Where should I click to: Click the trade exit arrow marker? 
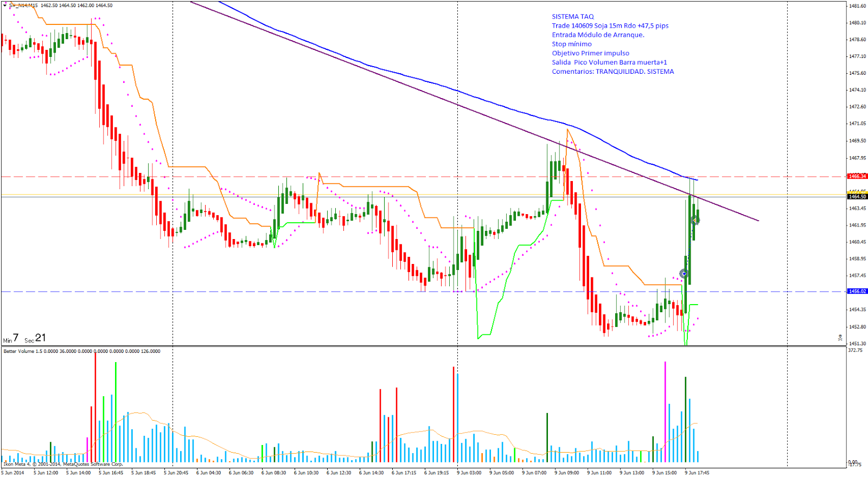(695, 220)
